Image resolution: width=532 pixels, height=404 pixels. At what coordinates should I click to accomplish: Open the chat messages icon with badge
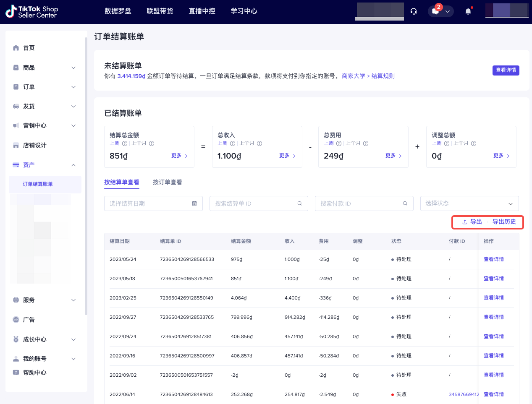click(x=436, y=11)
